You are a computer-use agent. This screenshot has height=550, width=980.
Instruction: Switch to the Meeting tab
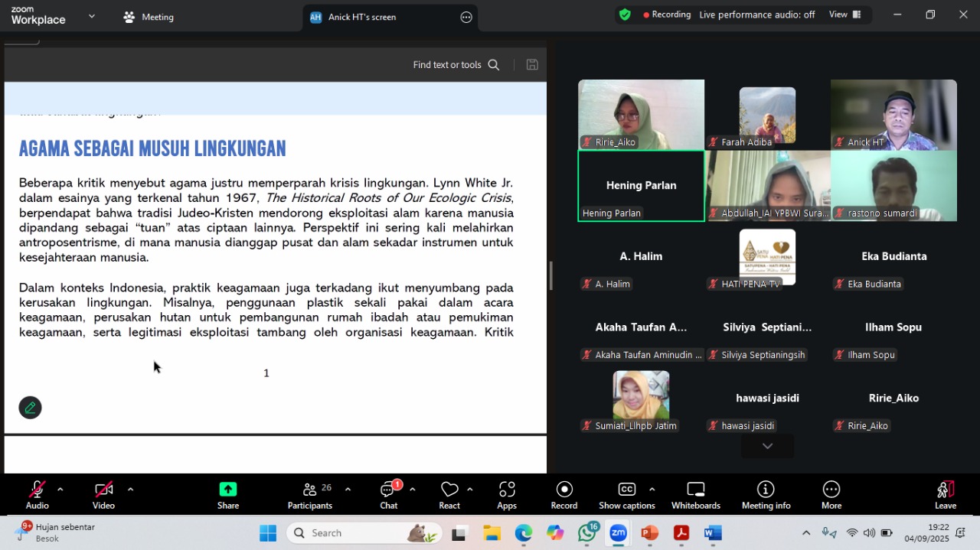(149, 17)
